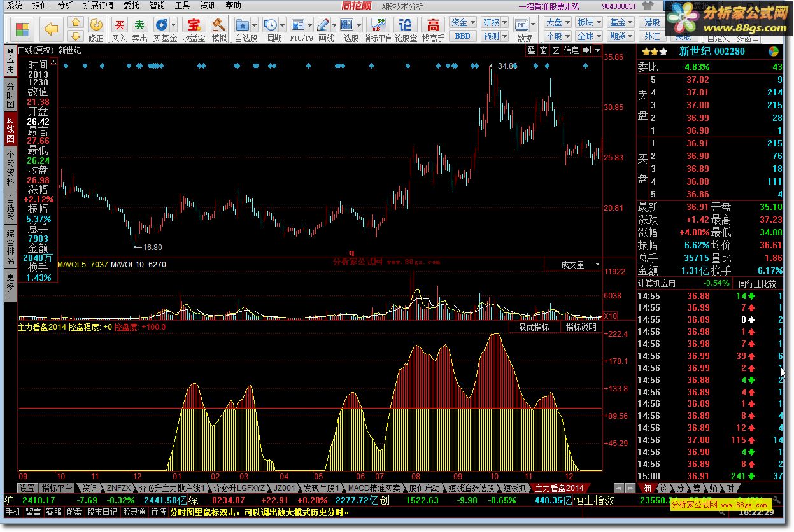Select the 画线 pencil draw tool

pyautogui.click(x=323, y=25)
